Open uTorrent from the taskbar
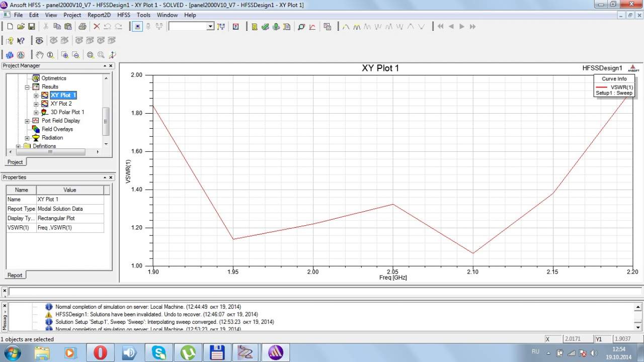644x362 pixels. (188, 352)
